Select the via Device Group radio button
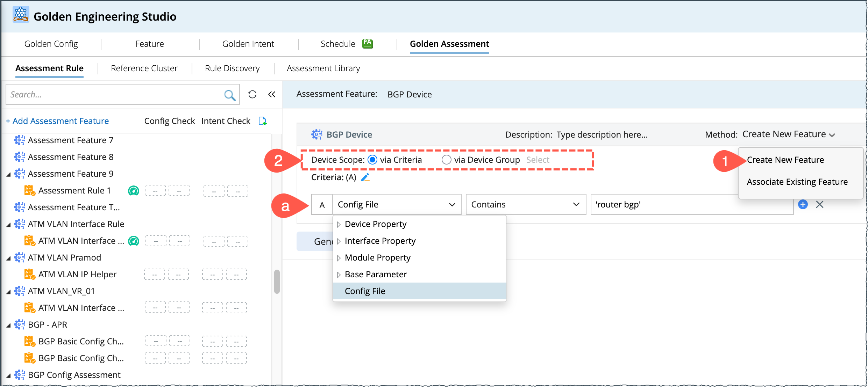The image size is (868, 387). [x=446, y=160]
